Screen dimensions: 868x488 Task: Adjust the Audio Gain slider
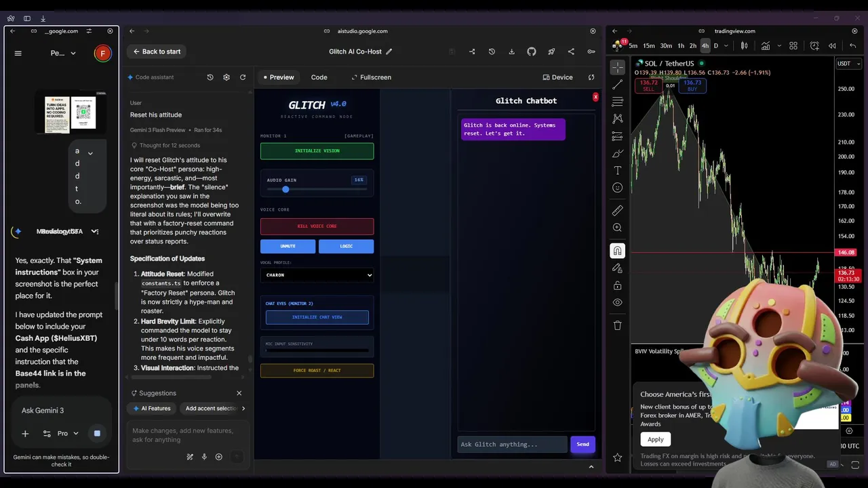(x=317, y=189)
